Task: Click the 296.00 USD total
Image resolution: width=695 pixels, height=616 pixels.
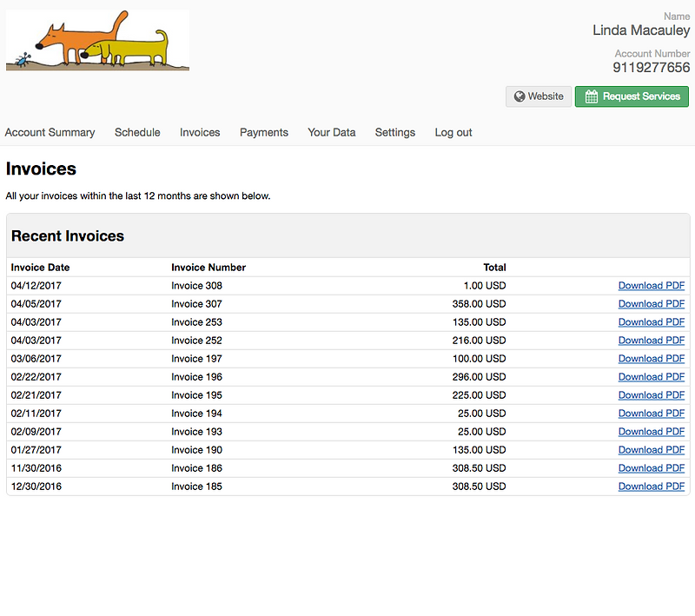Action: tap(480, 377)
